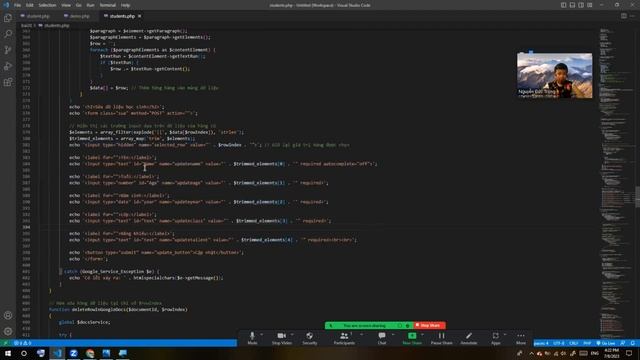
Task: Open errors and warnings count in status bar
Action: point(22,343)
